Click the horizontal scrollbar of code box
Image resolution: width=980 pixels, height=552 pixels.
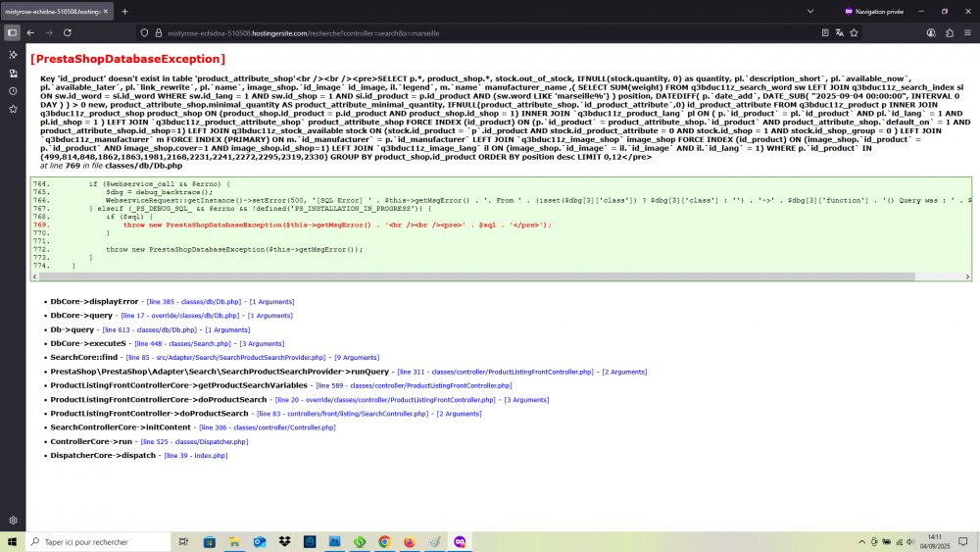tap(477, 276)
